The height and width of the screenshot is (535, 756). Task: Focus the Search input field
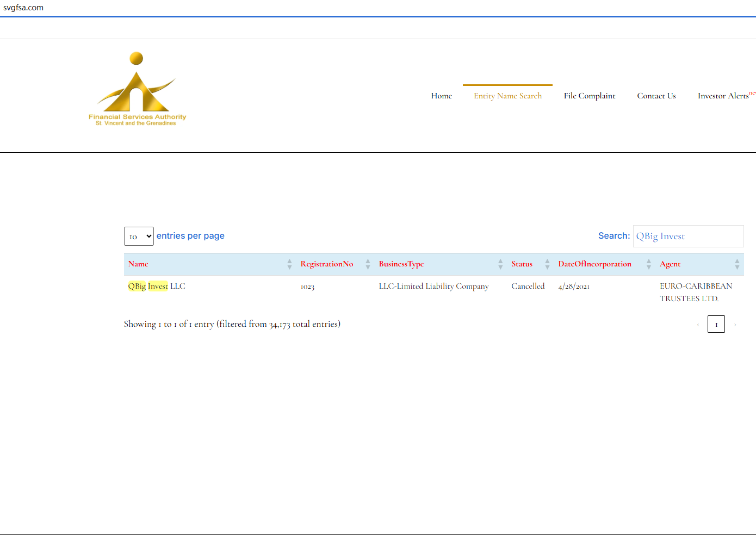coord(688,237)
